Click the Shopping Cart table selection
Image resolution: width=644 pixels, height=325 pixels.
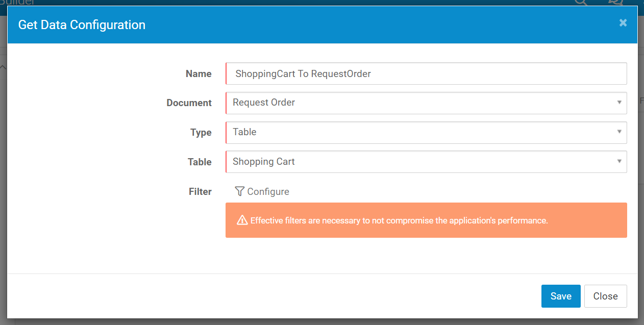tap(264, 162)
